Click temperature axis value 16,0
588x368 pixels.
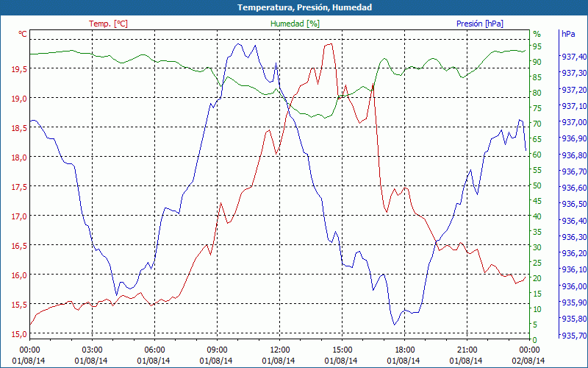[20, 275]
